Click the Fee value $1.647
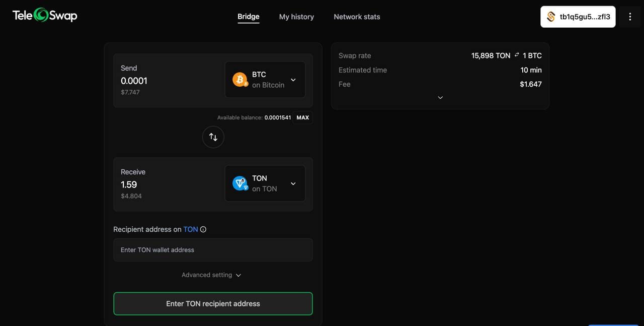Screen dimensions: 644x326 coord(531,84)
